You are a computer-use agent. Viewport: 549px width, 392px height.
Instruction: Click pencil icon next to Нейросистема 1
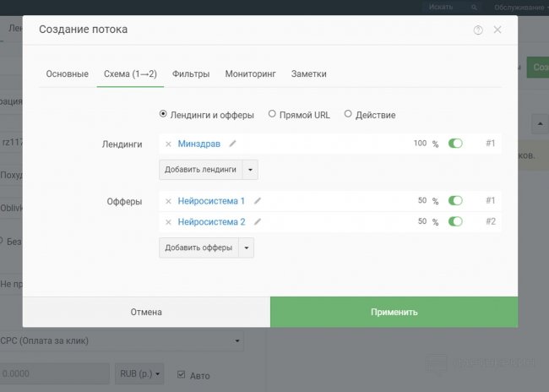[x=258, y=201]
